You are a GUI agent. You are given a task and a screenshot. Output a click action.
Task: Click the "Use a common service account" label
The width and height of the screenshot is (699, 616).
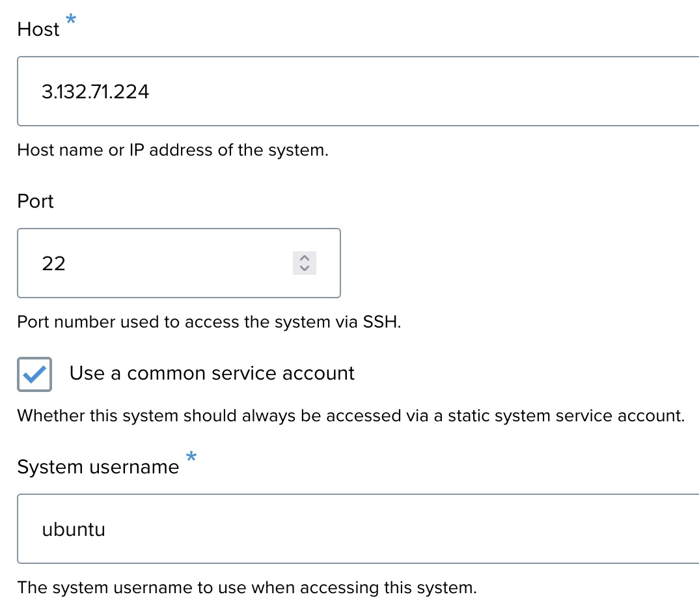point(212,373)
